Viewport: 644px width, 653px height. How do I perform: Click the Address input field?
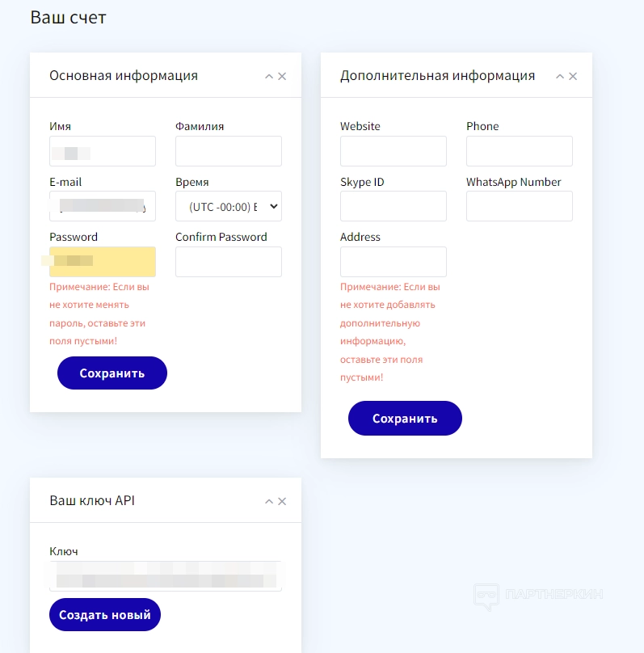pyautogui.click(x=394, y=262)
